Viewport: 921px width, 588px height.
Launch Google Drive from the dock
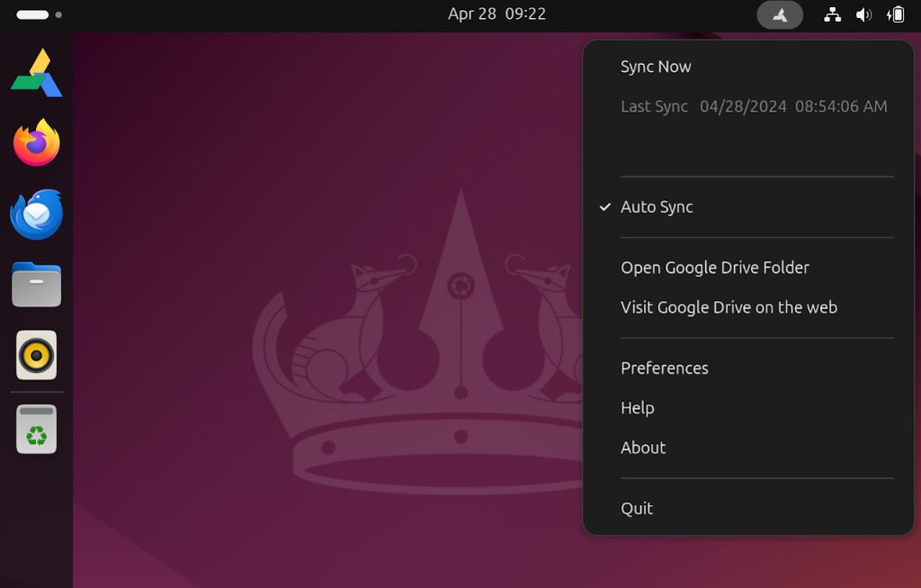click(36, 72)
